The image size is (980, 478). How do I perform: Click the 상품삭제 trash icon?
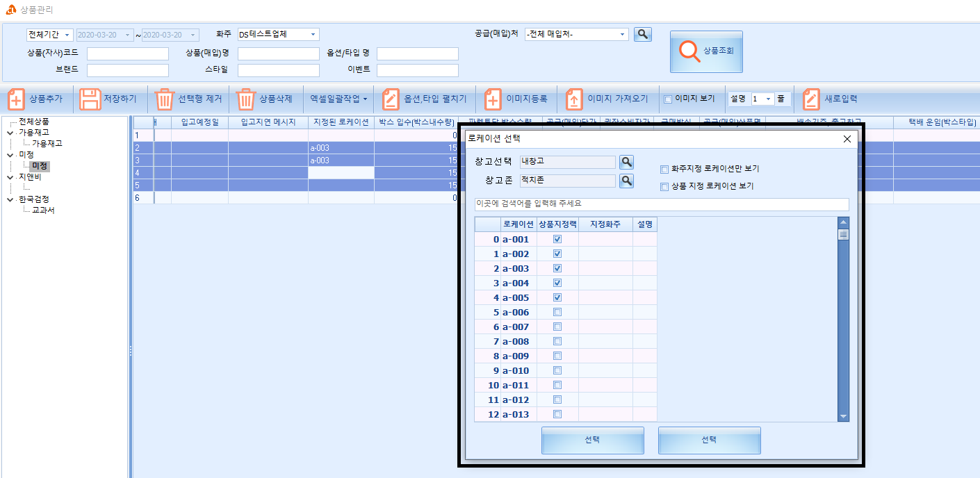247,99
